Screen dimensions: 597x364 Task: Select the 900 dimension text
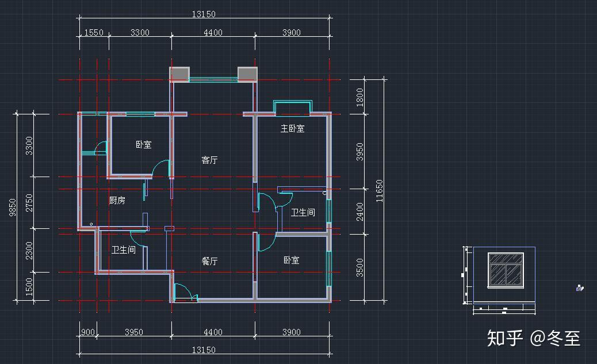pos(88,332)
